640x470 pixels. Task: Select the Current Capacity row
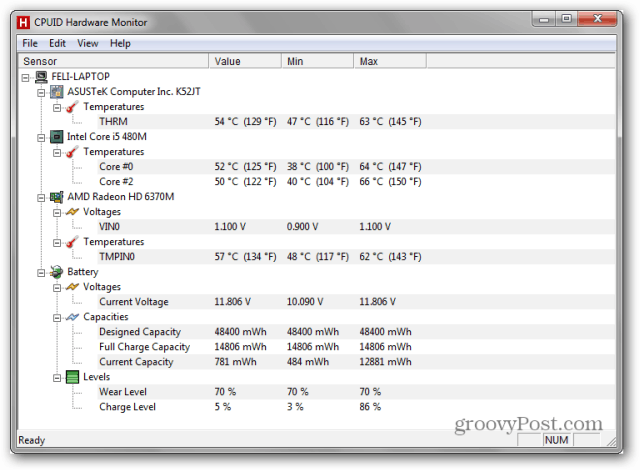point(356,362)
